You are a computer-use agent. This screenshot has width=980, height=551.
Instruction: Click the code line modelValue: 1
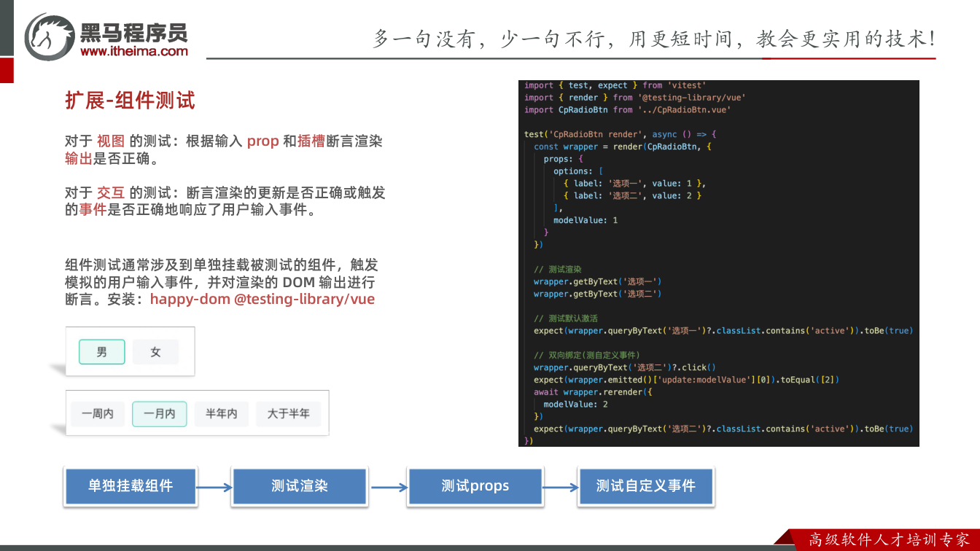(586, 220)
